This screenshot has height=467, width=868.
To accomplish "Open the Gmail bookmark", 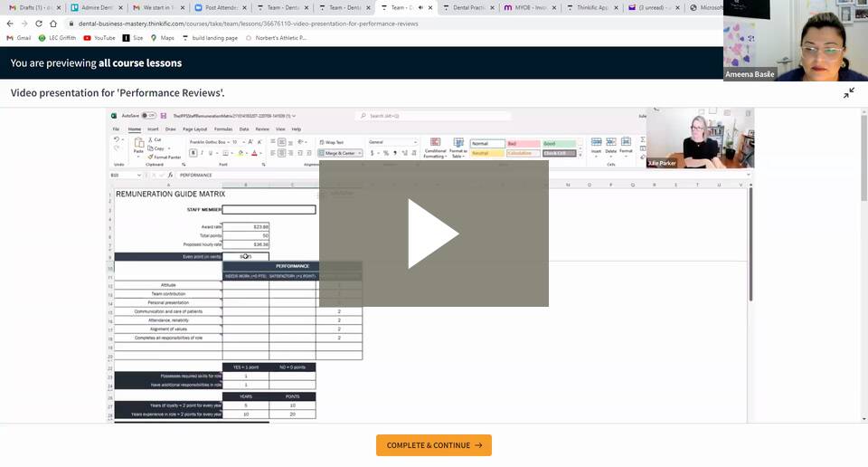I will coord(19,38).
